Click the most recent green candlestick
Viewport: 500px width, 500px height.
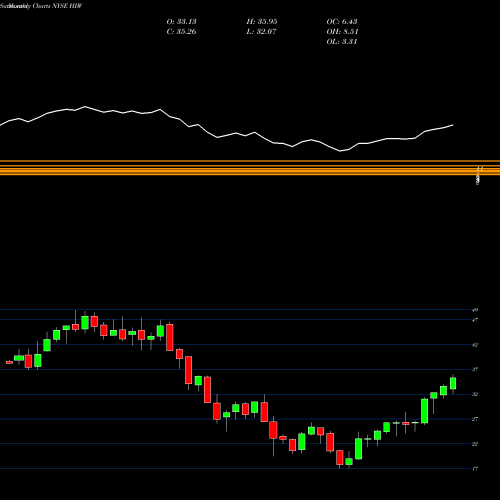(453, 383)
